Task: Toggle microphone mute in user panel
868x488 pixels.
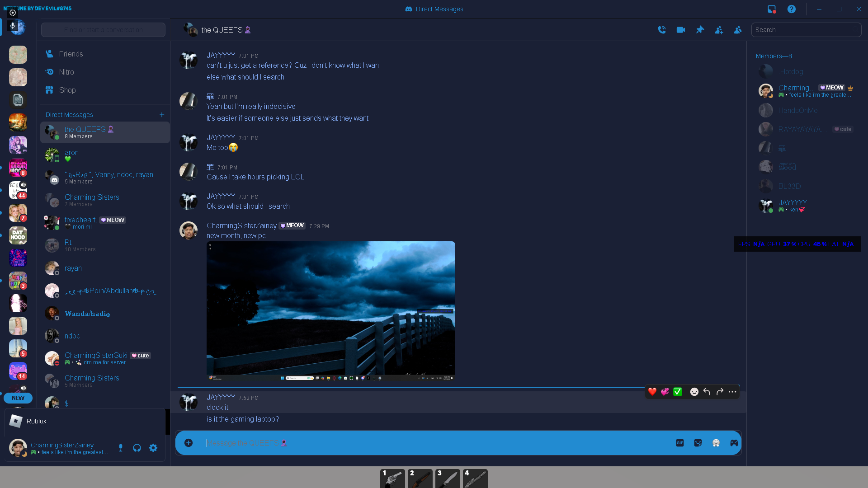Action: (x=121, y=448)
